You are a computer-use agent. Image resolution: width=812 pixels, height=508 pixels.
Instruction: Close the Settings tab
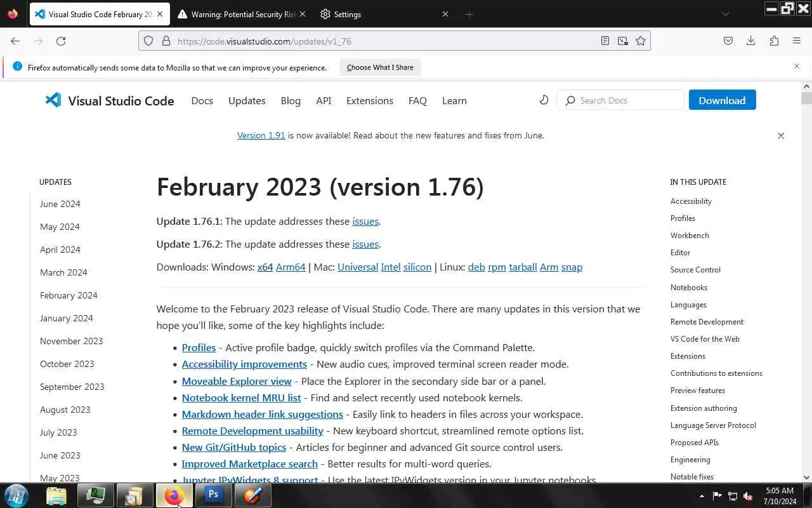coord(445,14)
